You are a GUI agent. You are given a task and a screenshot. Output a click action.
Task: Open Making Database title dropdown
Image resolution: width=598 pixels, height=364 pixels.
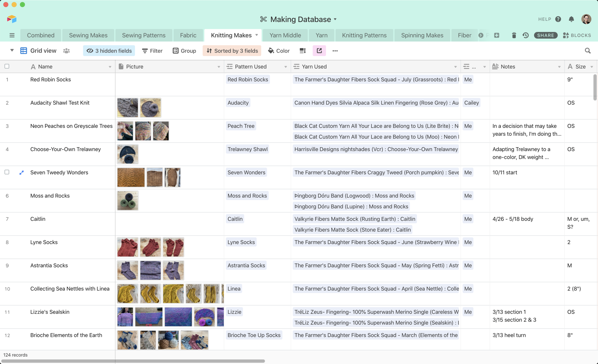point(335,19)
